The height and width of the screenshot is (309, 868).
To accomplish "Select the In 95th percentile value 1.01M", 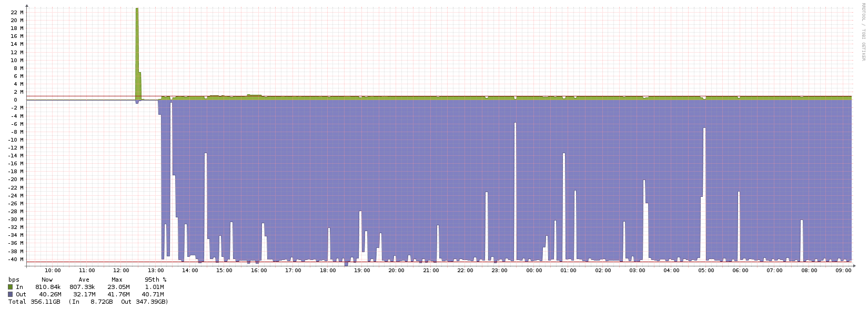I will 154,287.
